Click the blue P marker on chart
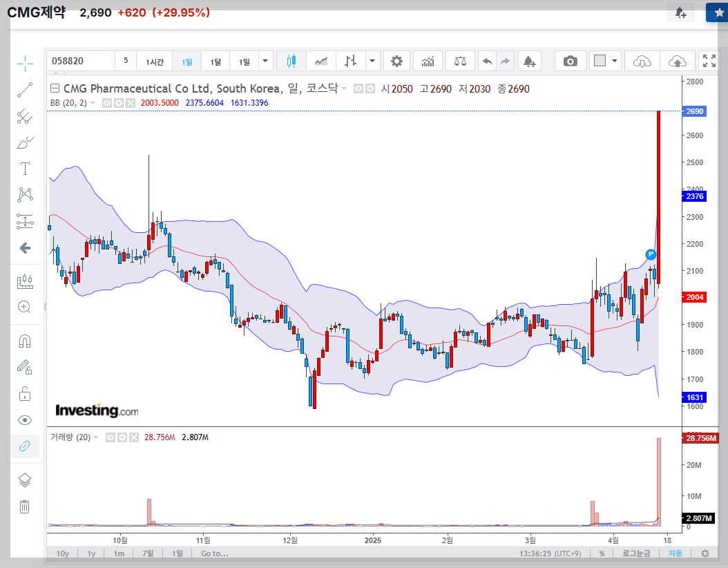Image resolution: width=728 pixels, height=568 pixels. [x=651, y=254]
